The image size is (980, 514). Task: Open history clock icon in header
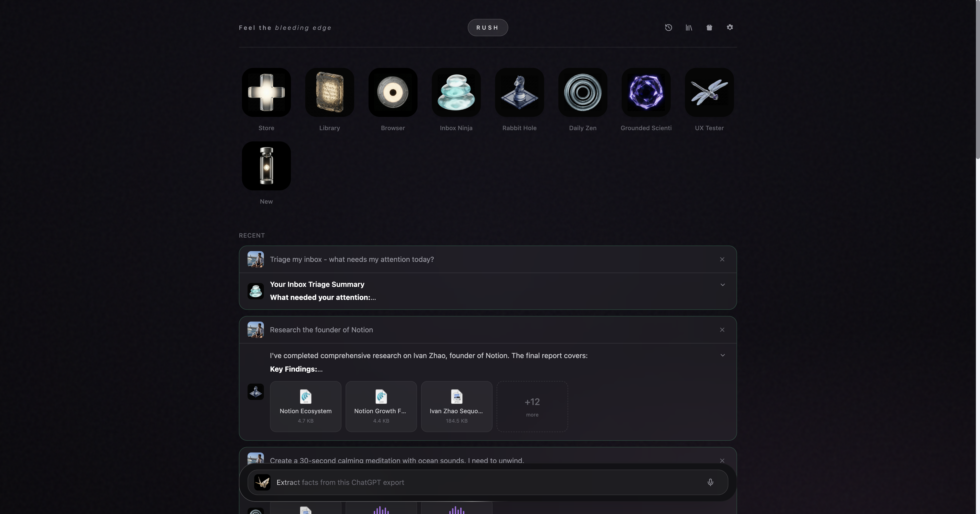coord(668,27)
